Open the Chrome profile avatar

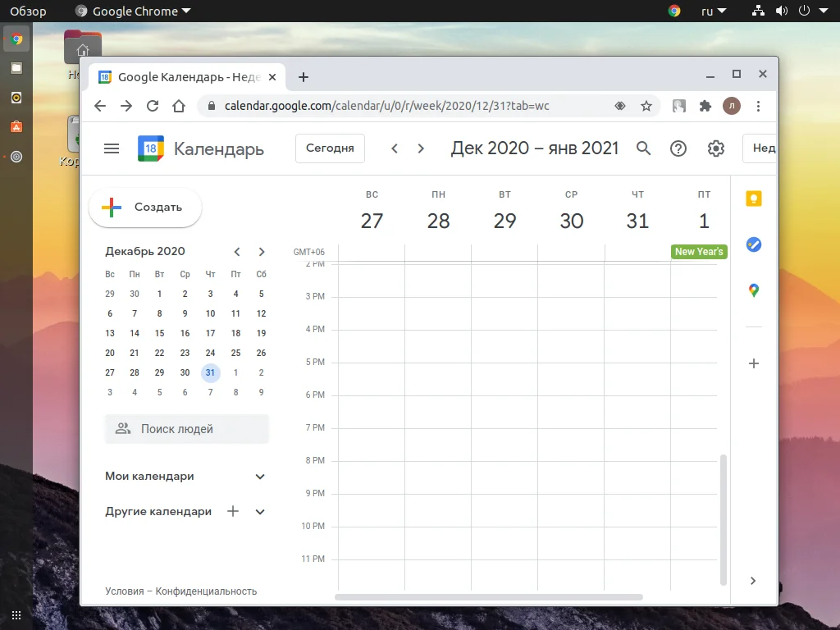[732, 106]
